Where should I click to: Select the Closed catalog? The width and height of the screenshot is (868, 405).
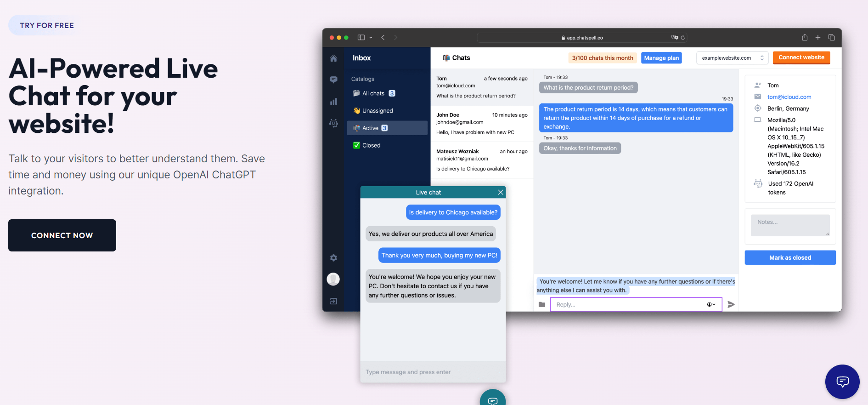[387, 145]
